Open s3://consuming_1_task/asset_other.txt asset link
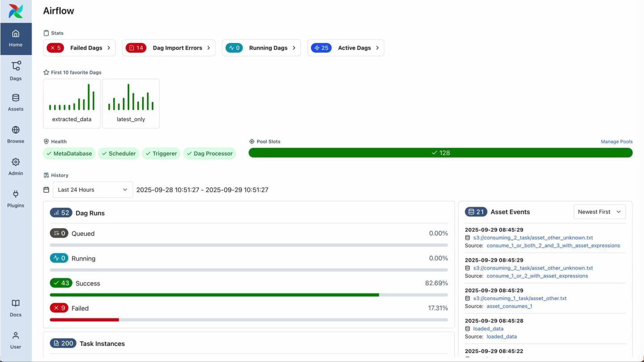 [x=520, y=298]
